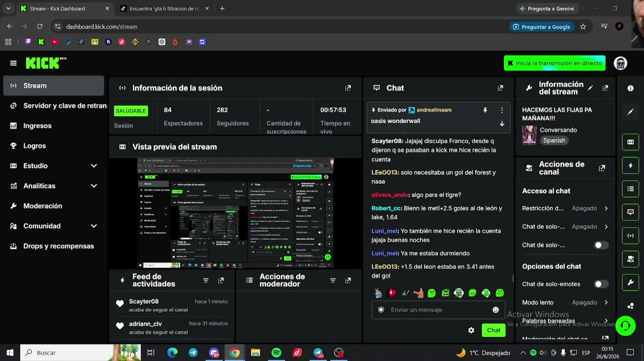Enable Chat de solo-emotes switch

[x=601, y=284]
